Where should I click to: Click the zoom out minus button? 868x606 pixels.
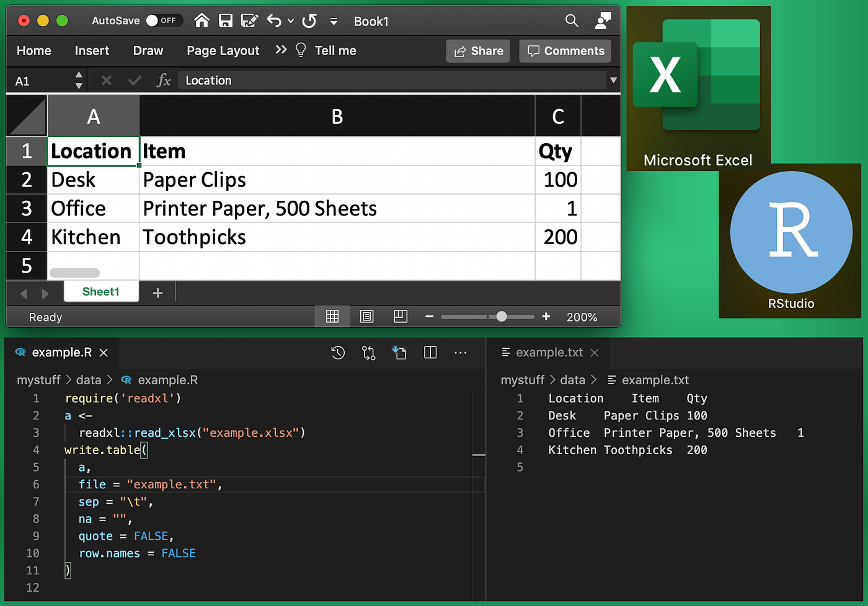click(429, 317)
